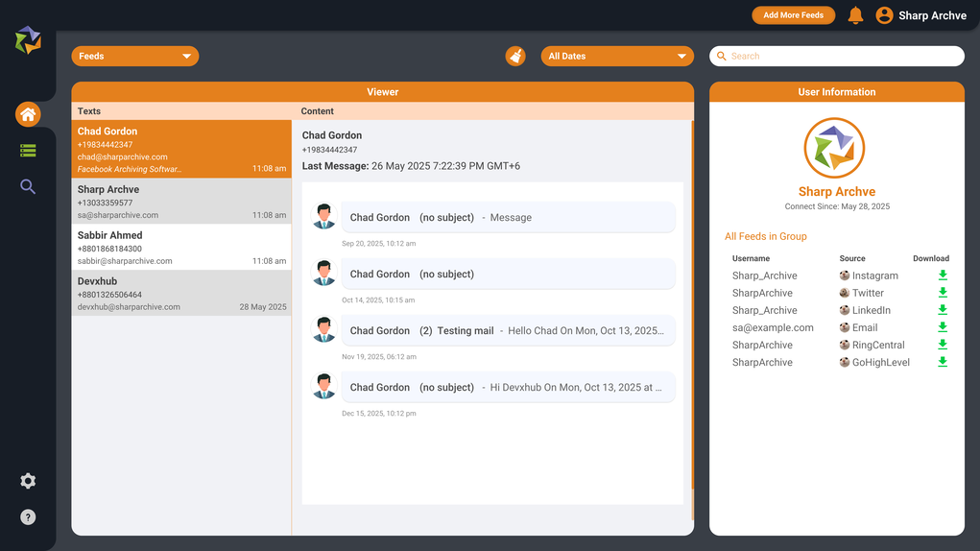Open Sharp Archve user account menu
Viewport: 980px width, 551px height.
tap(920, 15)
